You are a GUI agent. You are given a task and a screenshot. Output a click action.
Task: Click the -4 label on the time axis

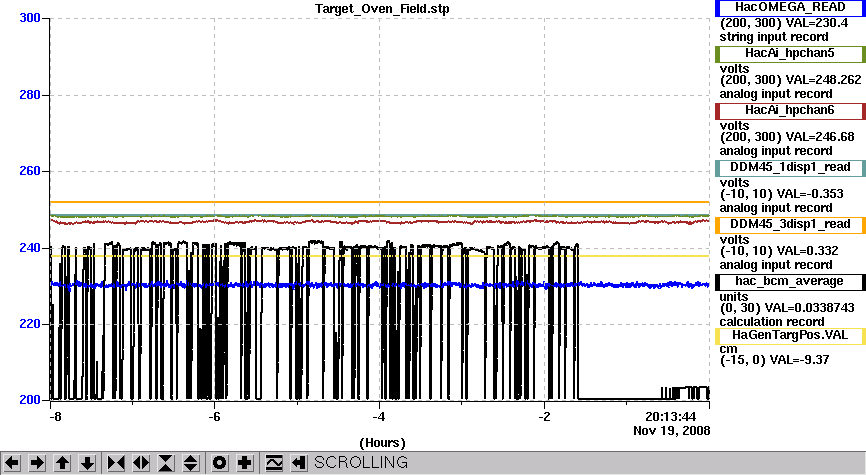[x=379, y=416]
